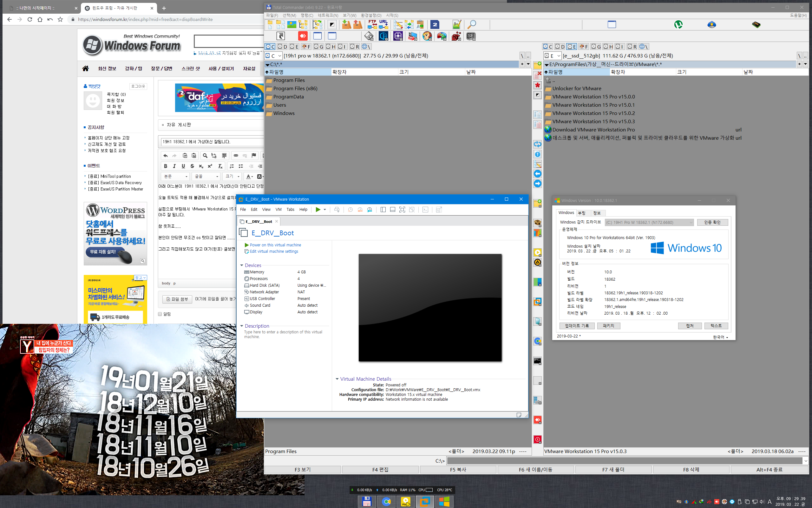Screen dimensions: 812x508
Task: Click F8 삭제 button in Total Commander
Action: click(x=691, y=469)
